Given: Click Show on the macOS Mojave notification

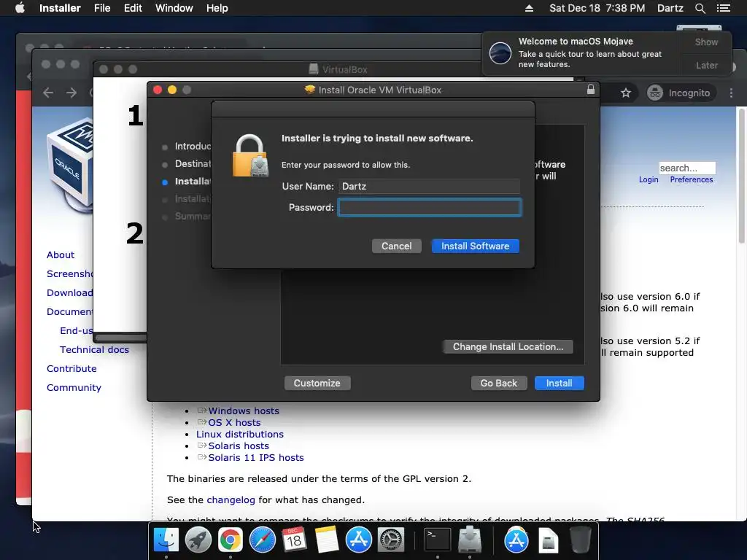Looking at the screenshot, I should [x=706, y=42].
